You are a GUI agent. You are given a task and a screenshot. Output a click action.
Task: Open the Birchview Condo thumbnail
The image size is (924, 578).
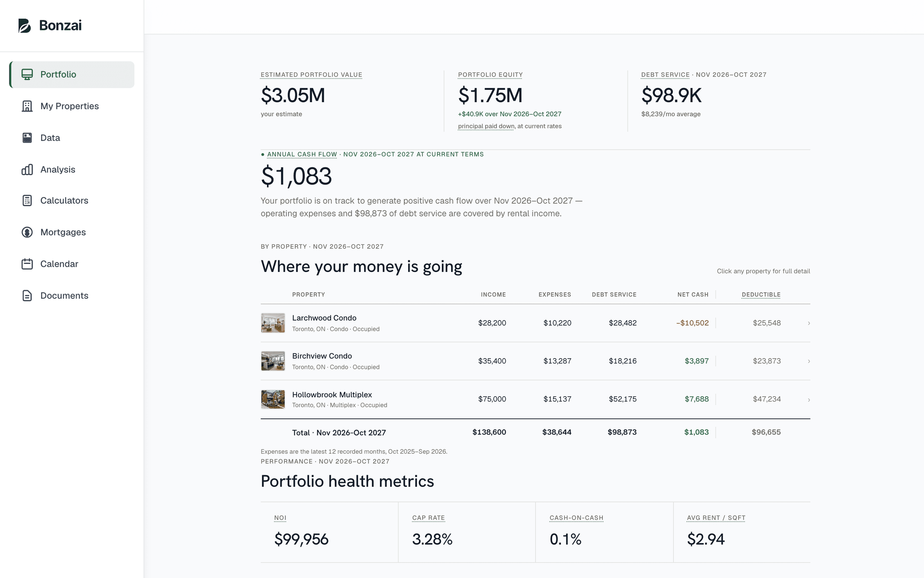273,361
